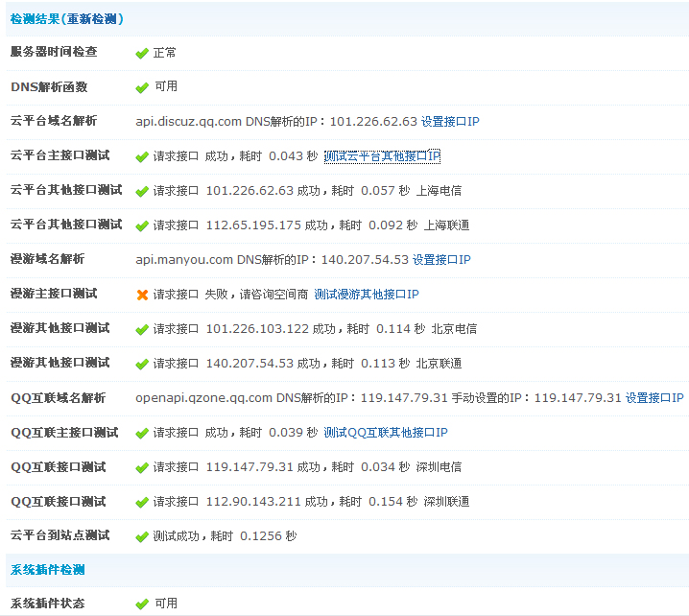Select the QQ互联域名解析 row label
The width and height of the screenshot is (689, 616).
(x=58, y=397)
